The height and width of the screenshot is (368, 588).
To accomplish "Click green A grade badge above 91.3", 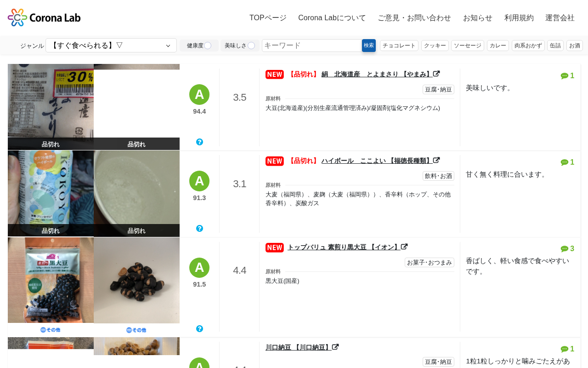I will pyautogui.click(x=199, y=181).
